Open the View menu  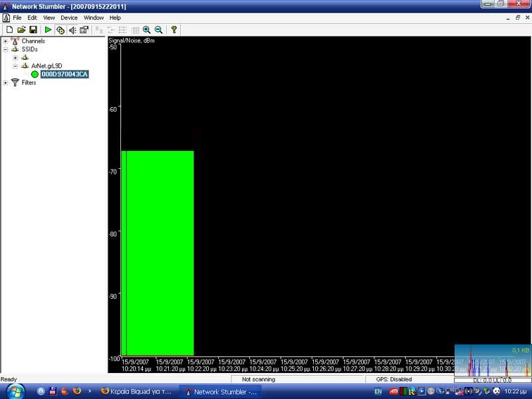click(x=49, y=18)
